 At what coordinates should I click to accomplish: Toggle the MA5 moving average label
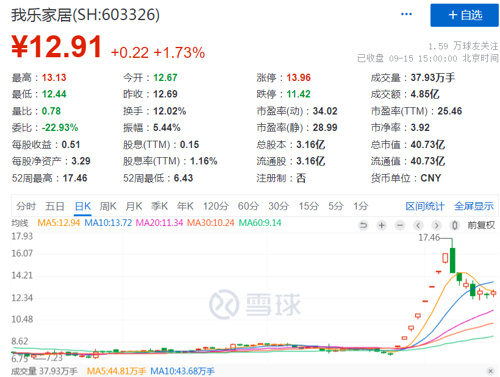point(59,223)
